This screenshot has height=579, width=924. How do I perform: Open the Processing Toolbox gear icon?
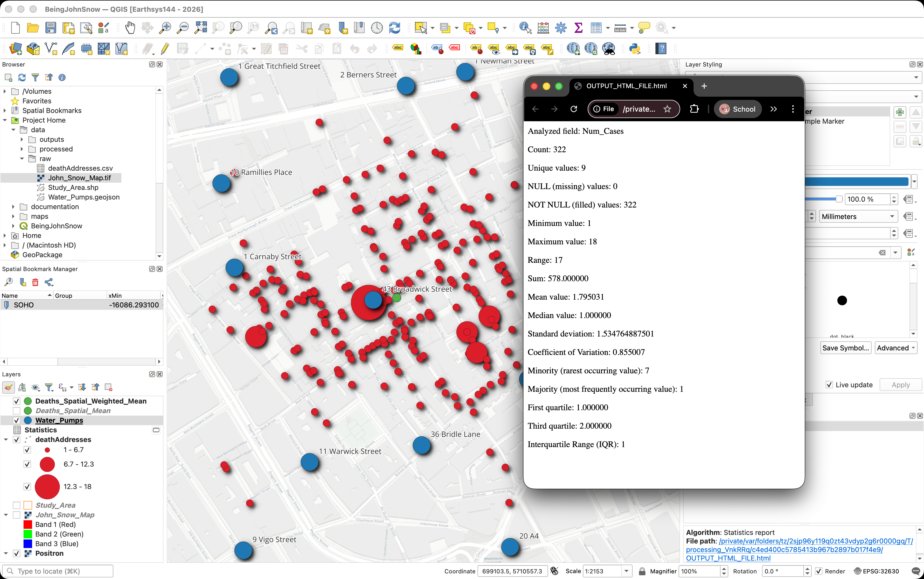[561, 28]
